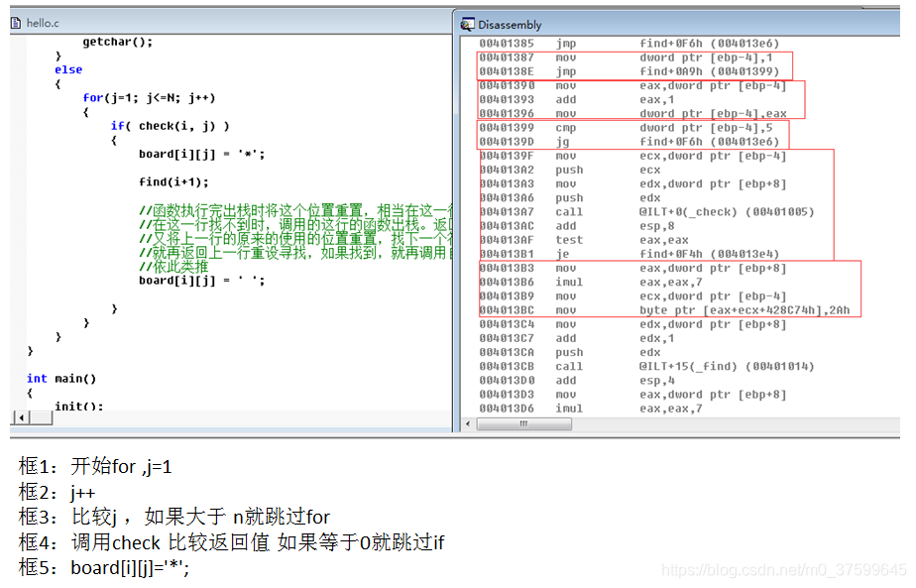Screen dimensions: 916x588
Task: Select the hello.c window title
Action: 43,23
